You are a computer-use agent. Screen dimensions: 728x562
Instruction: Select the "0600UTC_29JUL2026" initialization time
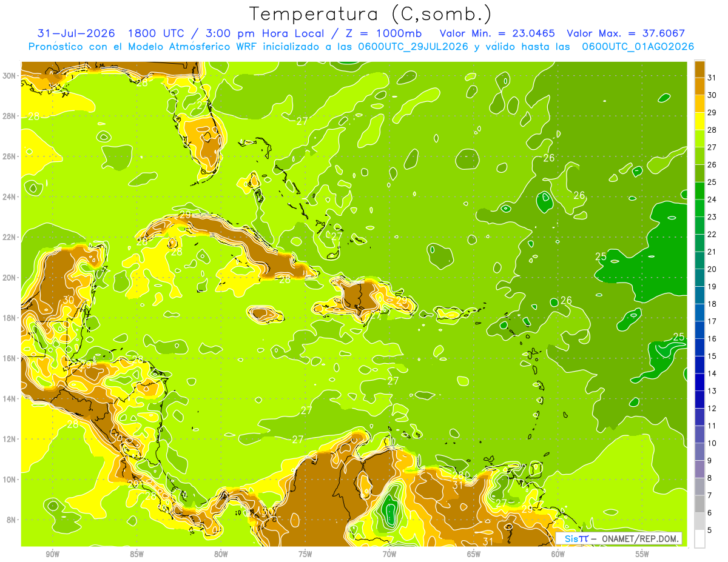tap(412, 47)
